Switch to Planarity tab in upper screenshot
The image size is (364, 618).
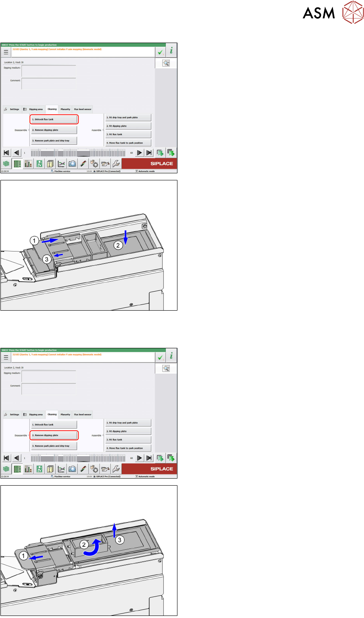pyautogui.click(x=65, y=110)
